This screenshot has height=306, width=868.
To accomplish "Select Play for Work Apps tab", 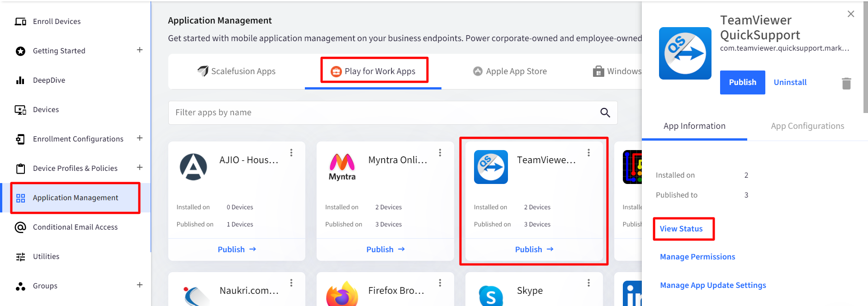I will 373,71.
